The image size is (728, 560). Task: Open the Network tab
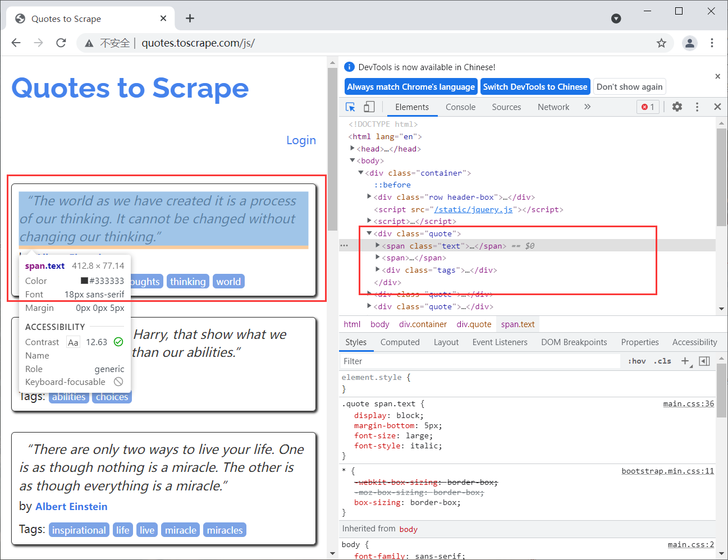[553, 107]
